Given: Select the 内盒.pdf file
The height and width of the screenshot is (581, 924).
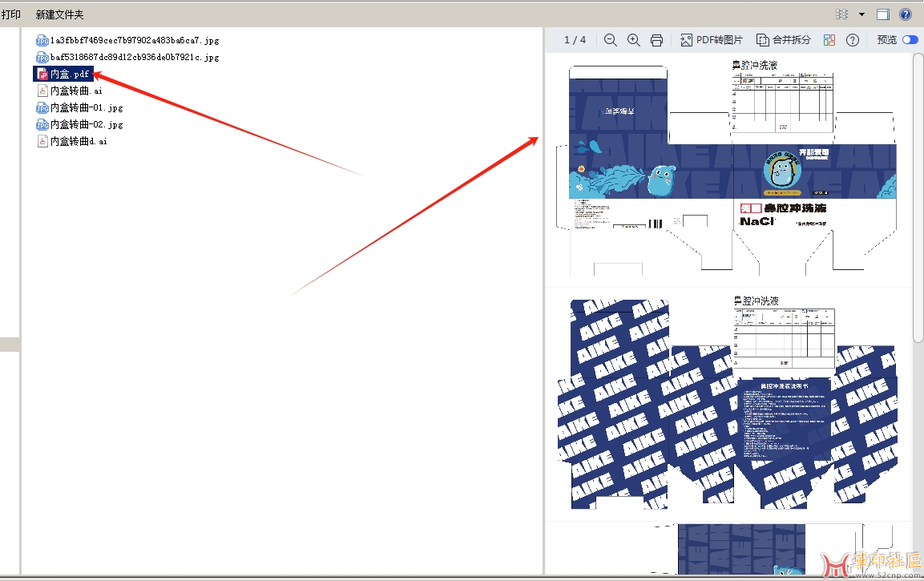Looking at the screenshot, I should coord(63,74).
